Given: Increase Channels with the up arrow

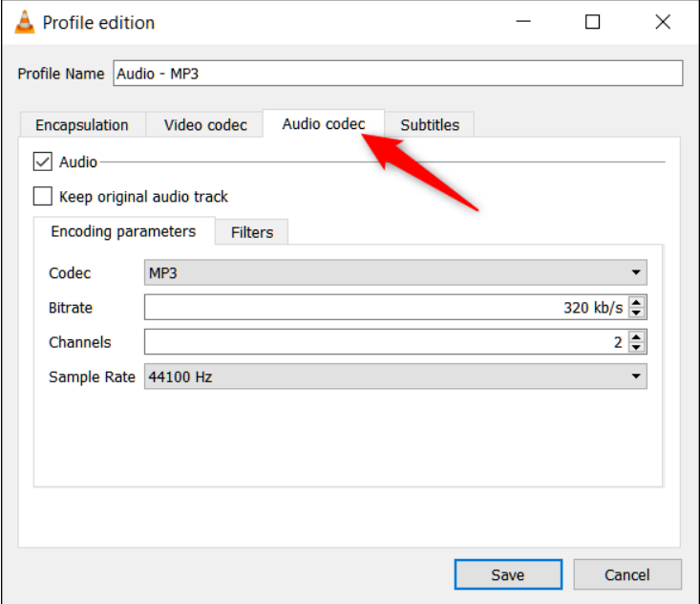Looking at the screenshot, I should (638, 336).
